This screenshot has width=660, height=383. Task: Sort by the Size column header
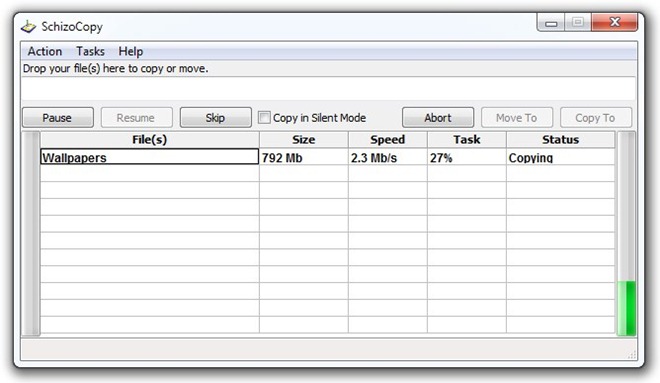(x=304, y=139)
